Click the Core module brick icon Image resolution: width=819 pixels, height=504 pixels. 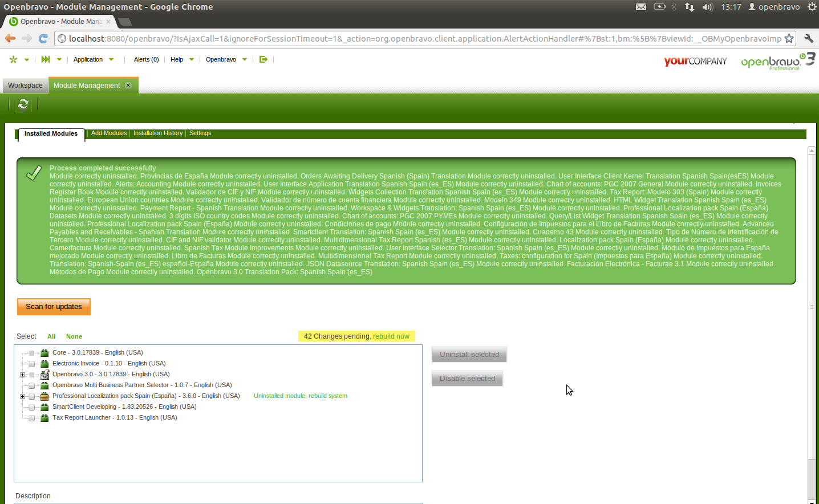coord(44,353)
